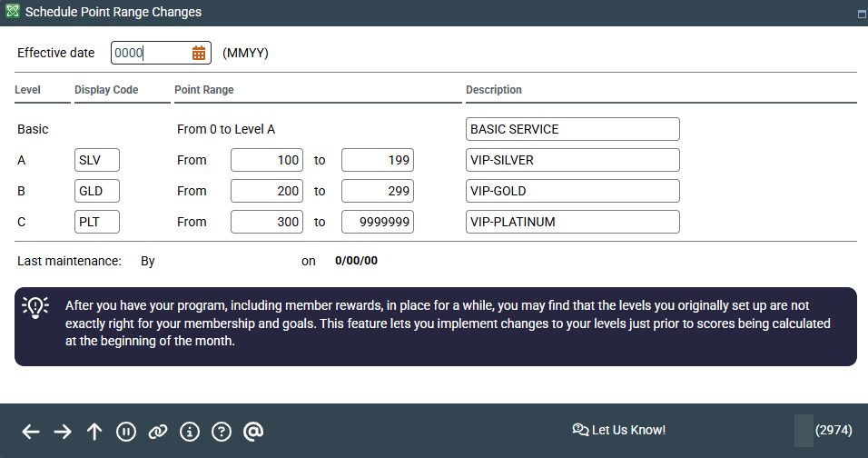Click the window control in title bar
The height and width of the screenshot is (458, 868).
tap(859, 14)
